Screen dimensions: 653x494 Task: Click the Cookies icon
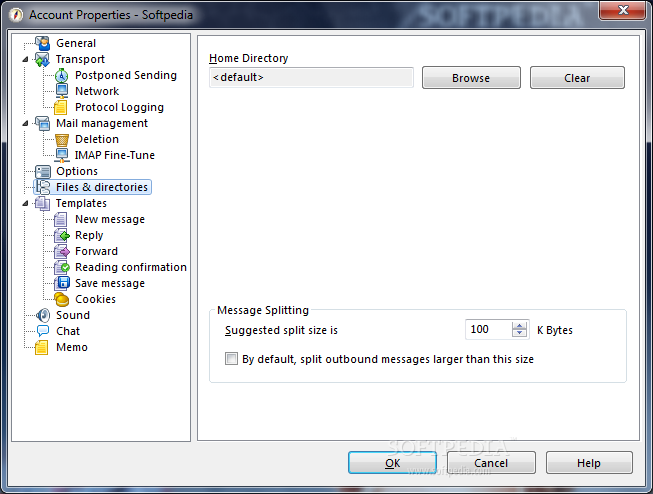tap(62, 299)
